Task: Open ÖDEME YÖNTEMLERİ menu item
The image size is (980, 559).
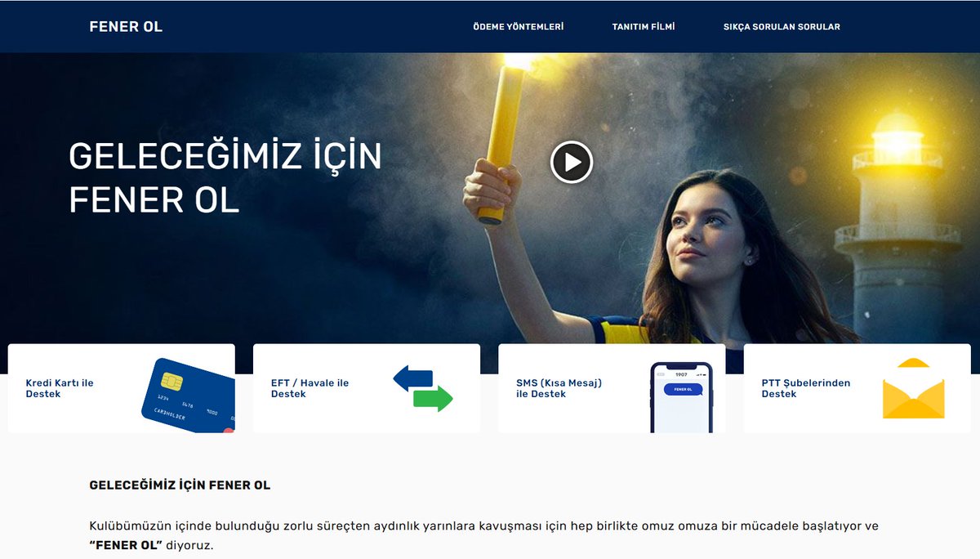Action: tap(519, 27)
